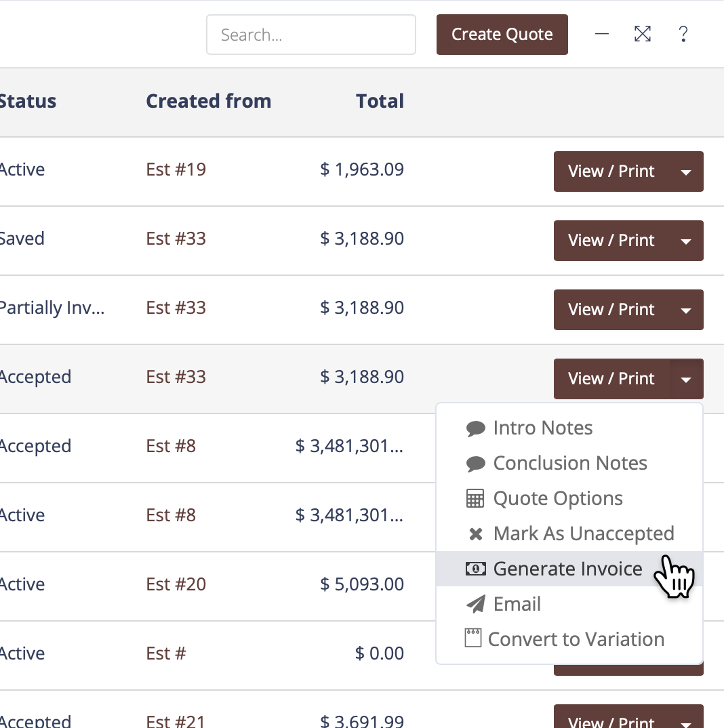The image size is (724, 728).
Task: Sort by the Created from column header
Action: [x=208, y=101]
